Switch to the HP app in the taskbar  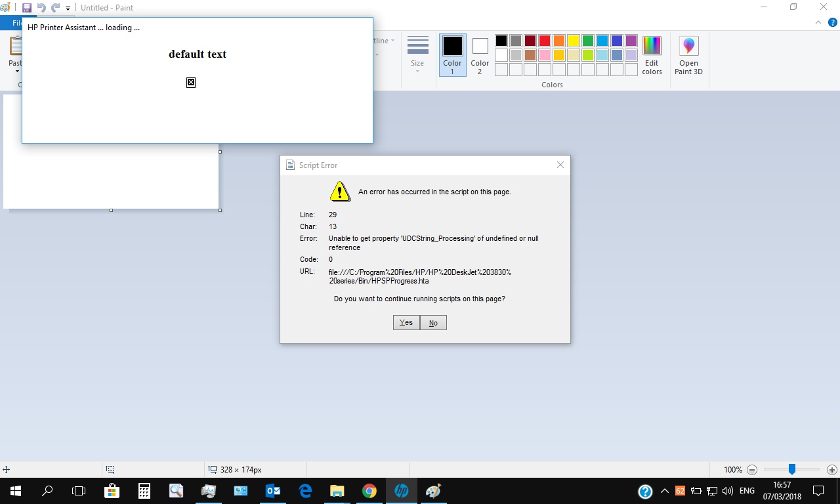coord(402,491)
